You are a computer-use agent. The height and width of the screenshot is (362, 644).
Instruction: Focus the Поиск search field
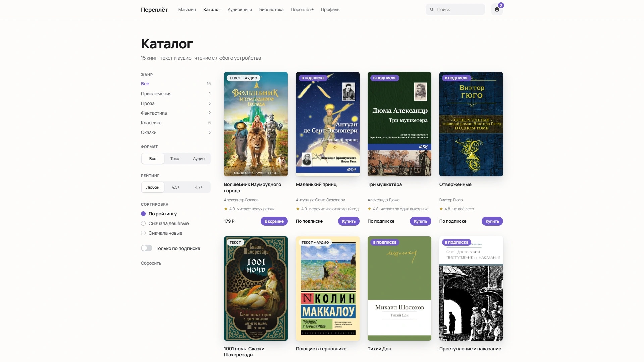click(455, 9)
